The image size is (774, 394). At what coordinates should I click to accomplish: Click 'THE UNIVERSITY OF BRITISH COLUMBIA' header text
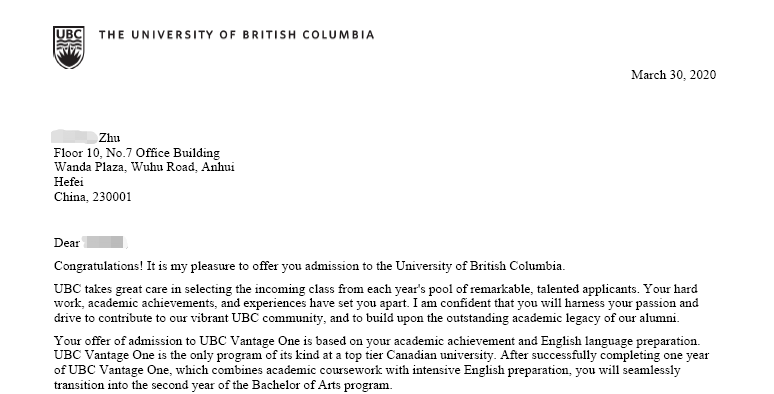tap(236, 35)
